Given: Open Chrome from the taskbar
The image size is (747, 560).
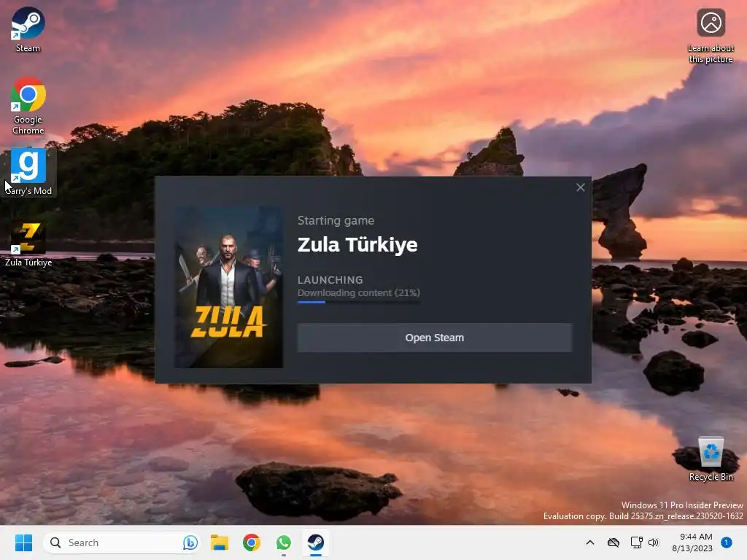Looking at the screenshot, I should click(x=252, y=542).
